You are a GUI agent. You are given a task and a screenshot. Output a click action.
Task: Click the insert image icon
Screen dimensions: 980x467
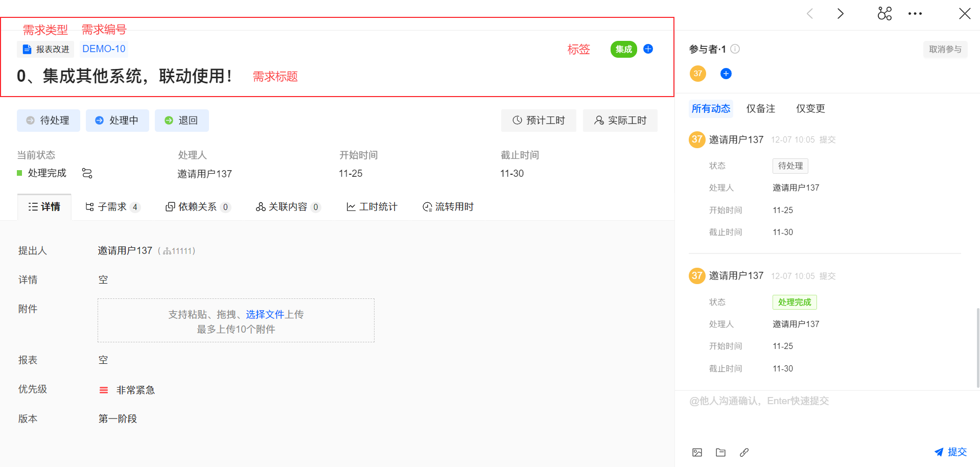click(x=697, y=452)
